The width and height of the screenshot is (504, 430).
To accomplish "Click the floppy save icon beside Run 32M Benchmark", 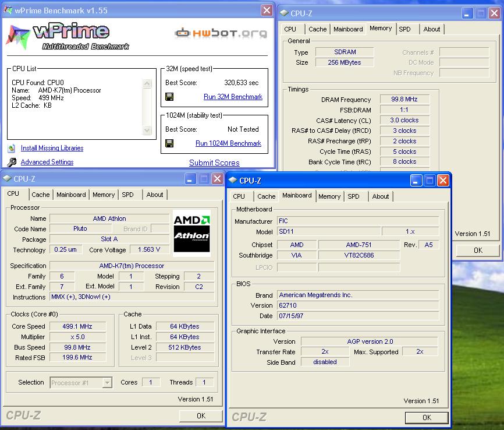I will [x=169, y=97].
